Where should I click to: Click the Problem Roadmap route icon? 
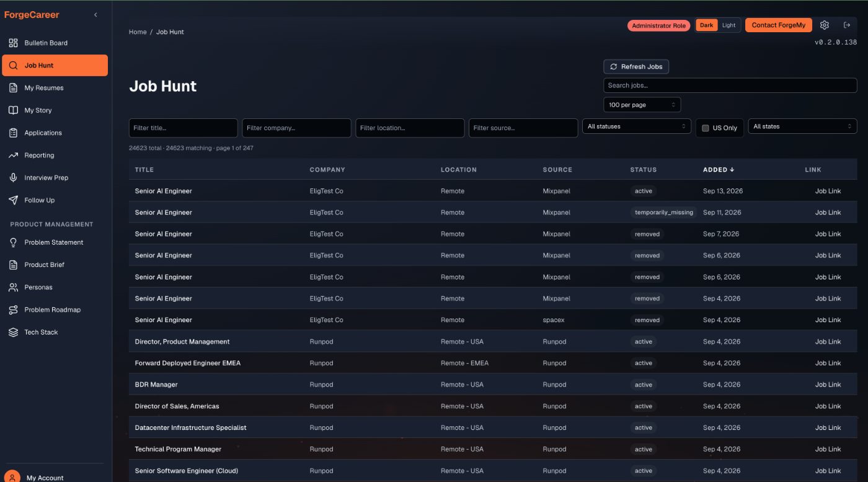13,310
